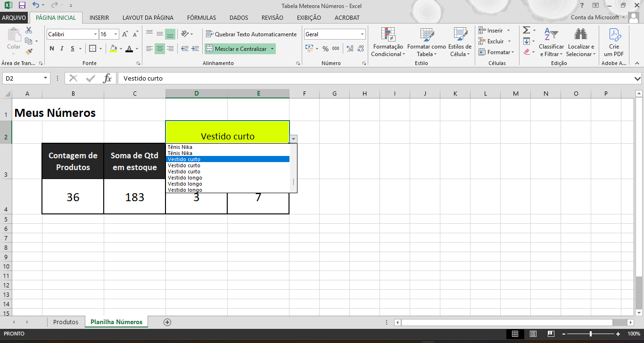Expand the Mesclar e Centralizar arrow

click(x=272, y=49)
